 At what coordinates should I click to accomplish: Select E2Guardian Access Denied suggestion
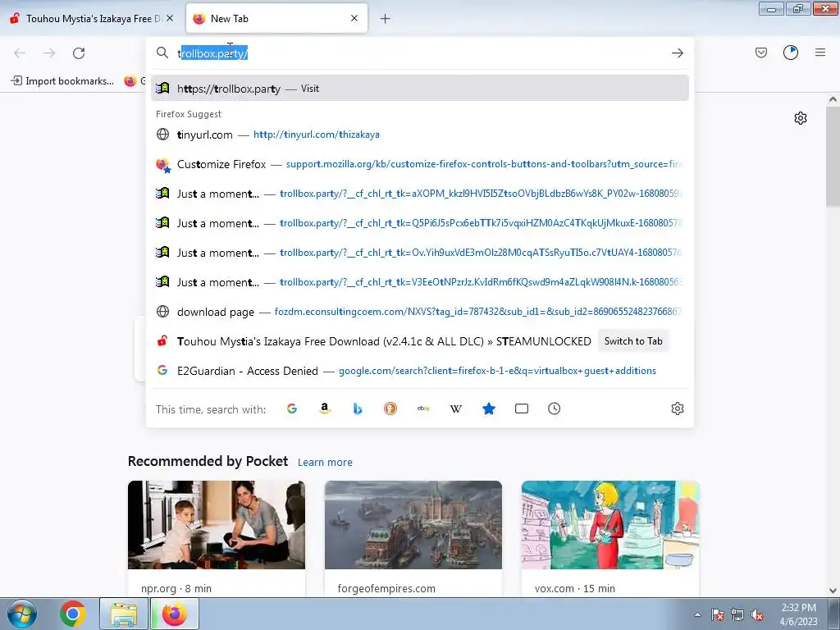click(x=420, y=371)
